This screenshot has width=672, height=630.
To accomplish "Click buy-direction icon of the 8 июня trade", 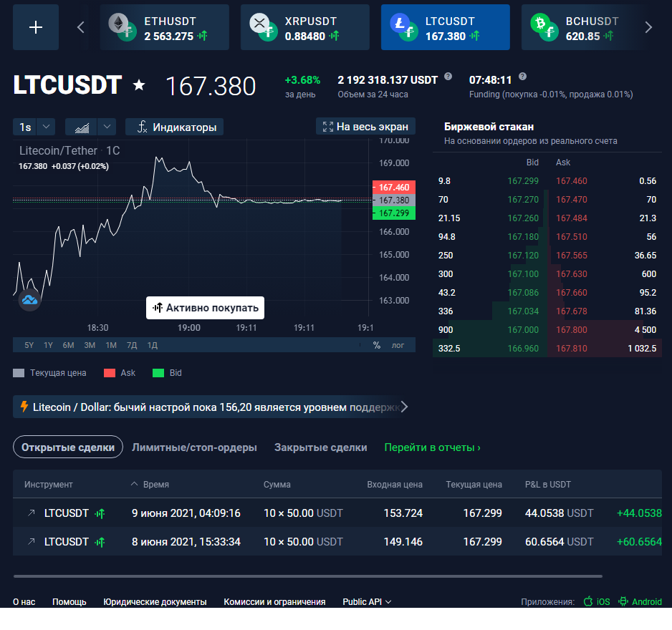I will coord(100,542).
